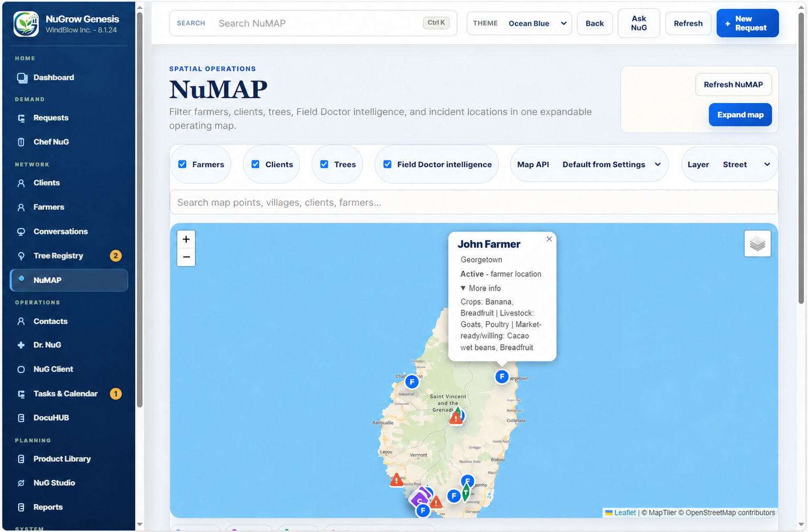This screenshot has height=532, width=808.
Task: Click the Conversations chat bubble icon
Action: pos(21,232)
